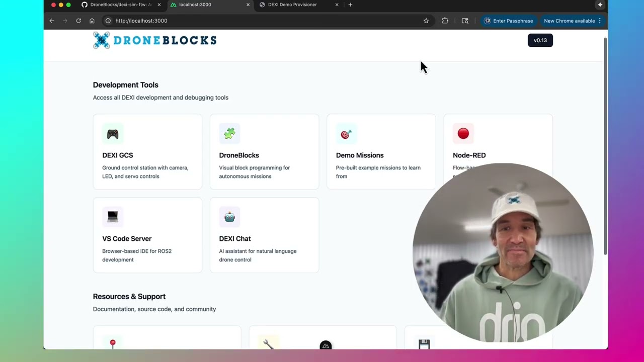The image size is (644, 362).
Task: Open the DEXI Chat card title
Action: pyautogui.click(x=235, y=239)
